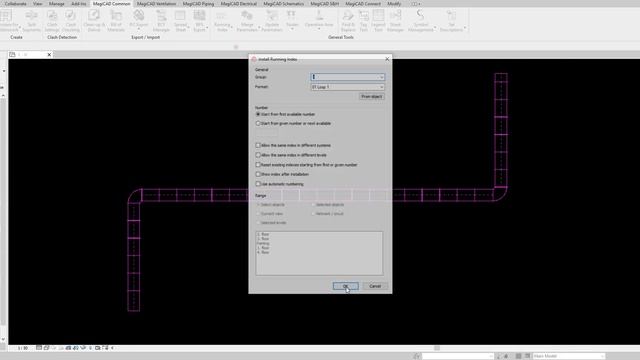This screenshot has width=640, height=360.
Task: Expand the BPS Export dropdown arrow
Action: 207,28
